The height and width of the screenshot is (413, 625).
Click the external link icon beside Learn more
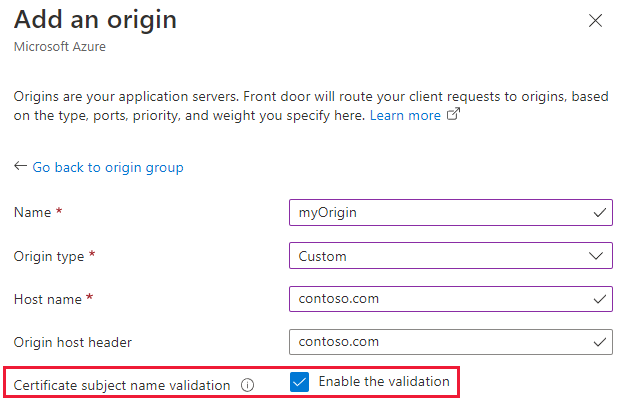pos(453,116)
